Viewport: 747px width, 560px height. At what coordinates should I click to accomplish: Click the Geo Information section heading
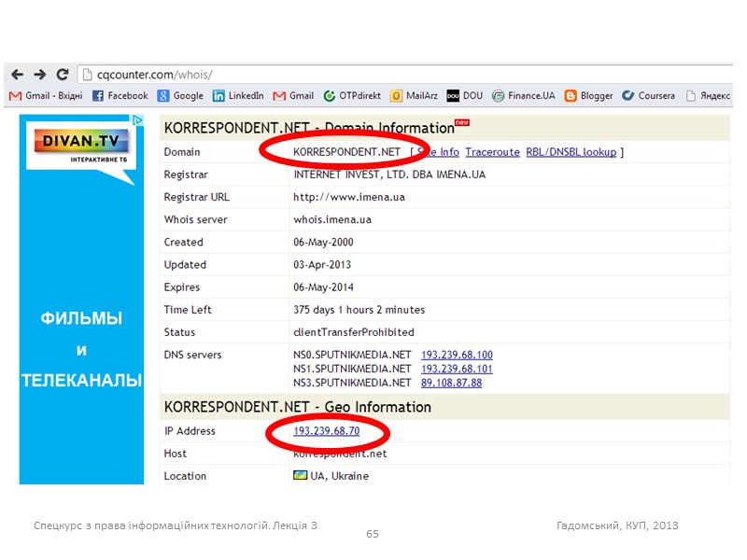click(298, 407)
